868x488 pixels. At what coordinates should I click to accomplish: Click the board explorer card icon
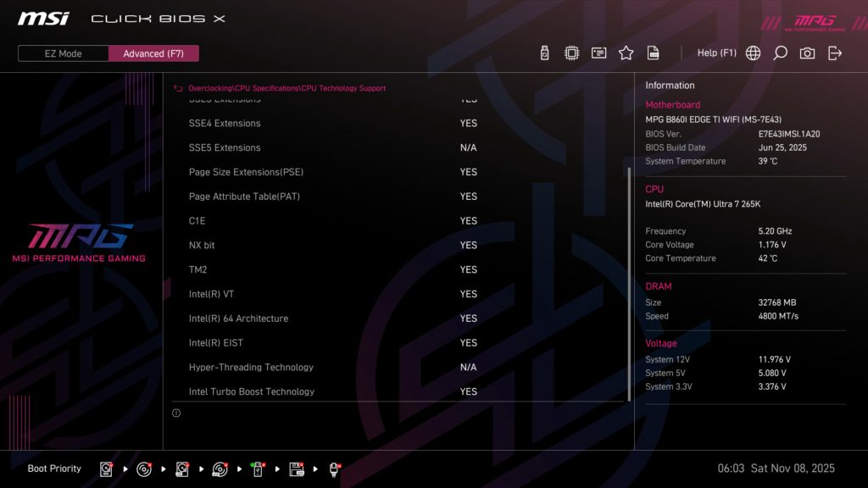point(598,52)
